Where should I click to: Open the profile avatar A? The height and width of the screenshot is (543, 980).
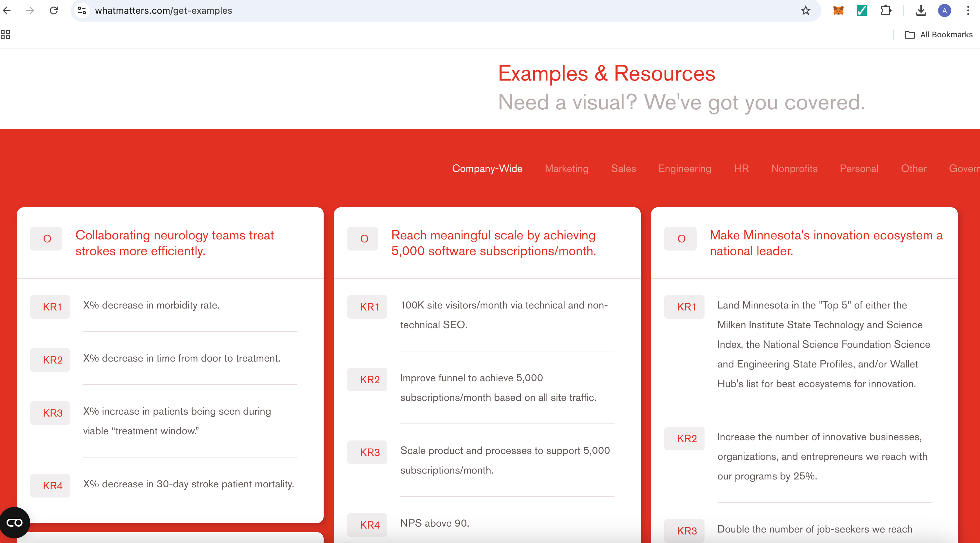[944, 10]
